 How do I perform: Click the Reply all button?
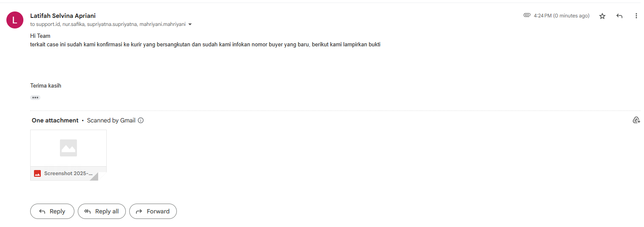coord(102,211)
